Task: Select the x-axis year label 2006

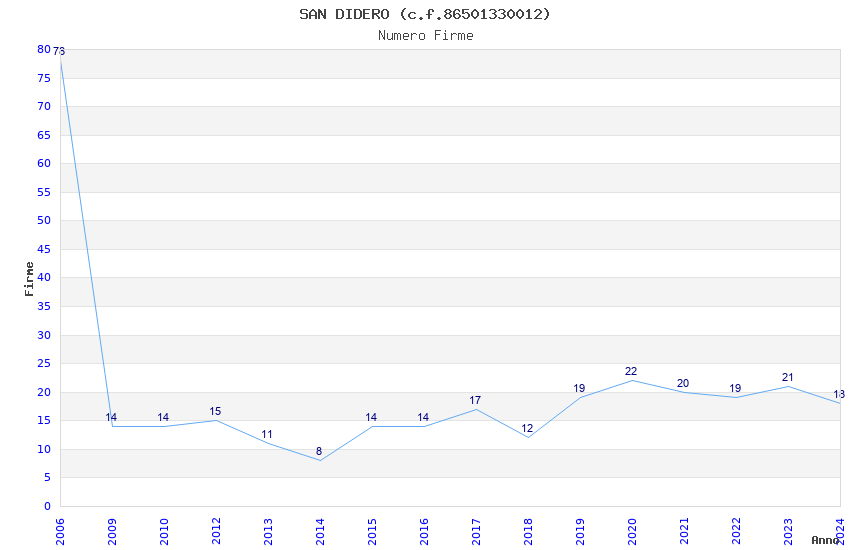Action: tap(60, 532)
